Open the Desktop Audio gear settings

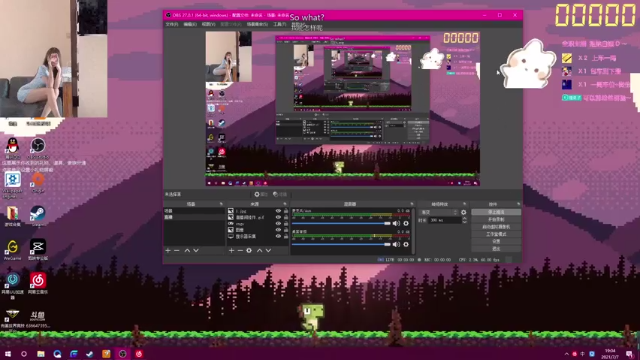(x=406, y=244)
